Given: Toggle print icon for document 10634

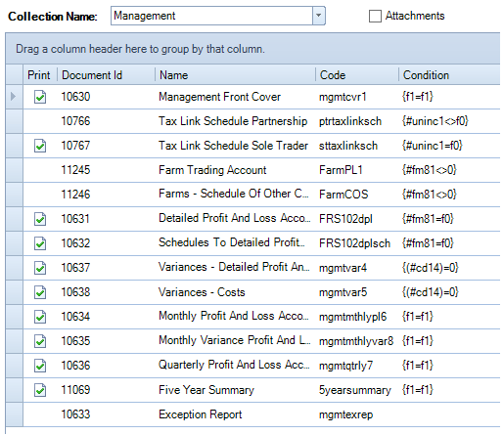Looking at the screenshot, I should click(40, 317).
